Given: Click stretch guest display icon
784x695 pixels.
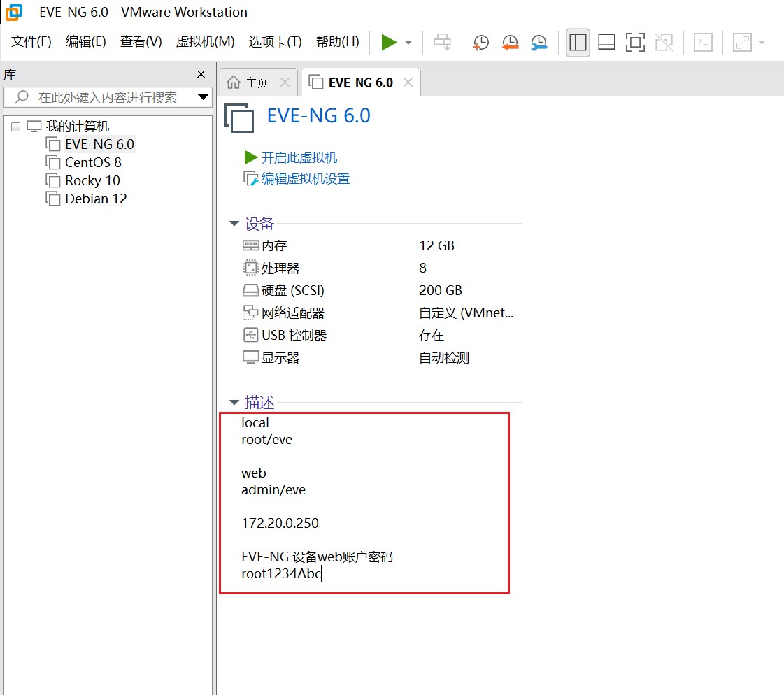Looking at the screenshot, I should click(742, 42).
